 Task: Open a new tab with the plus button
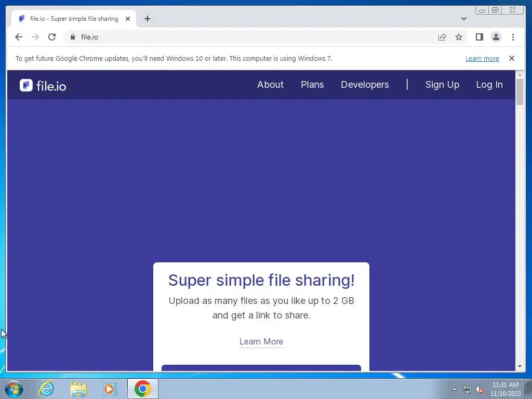[x=147, y=19]
